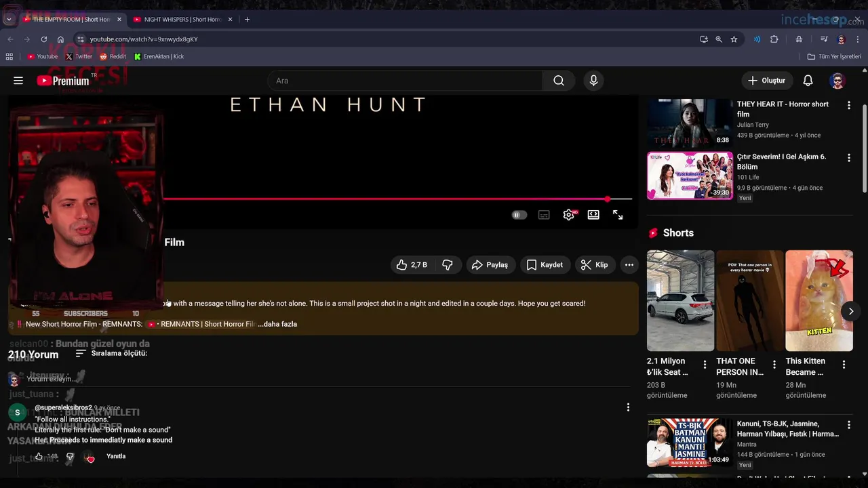Open menu for THAT ONE PERSON short

coord(774,365)
